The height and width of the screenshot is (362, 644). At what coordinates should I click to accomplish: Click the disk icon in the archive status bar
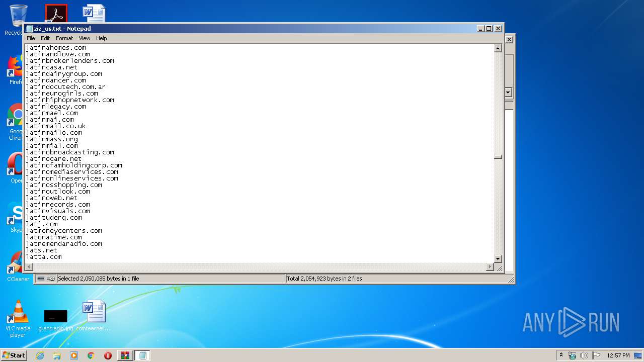[41, 279]
